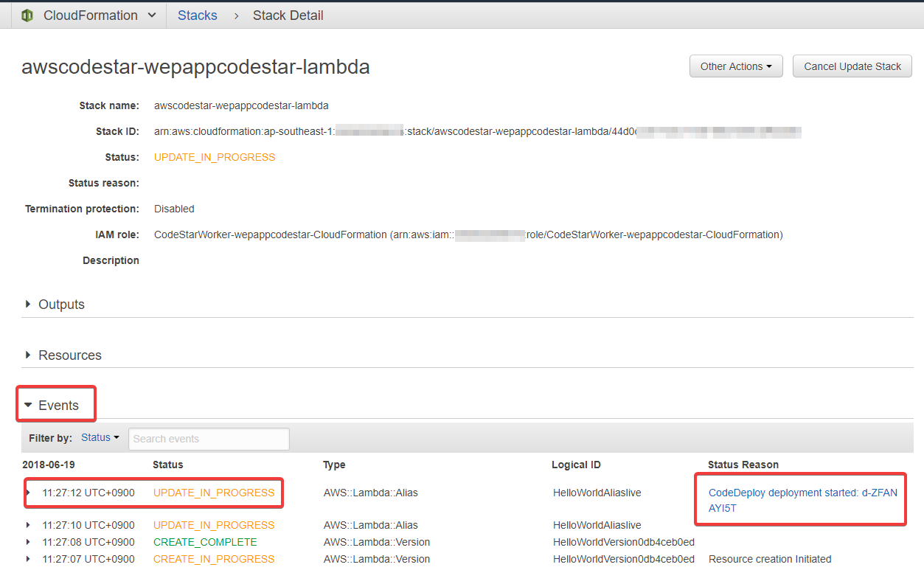Click stack title awscodestar-wepappcodestar-lambda heading
This screenshot has width=924, height=570.
(x=195, y=67)
